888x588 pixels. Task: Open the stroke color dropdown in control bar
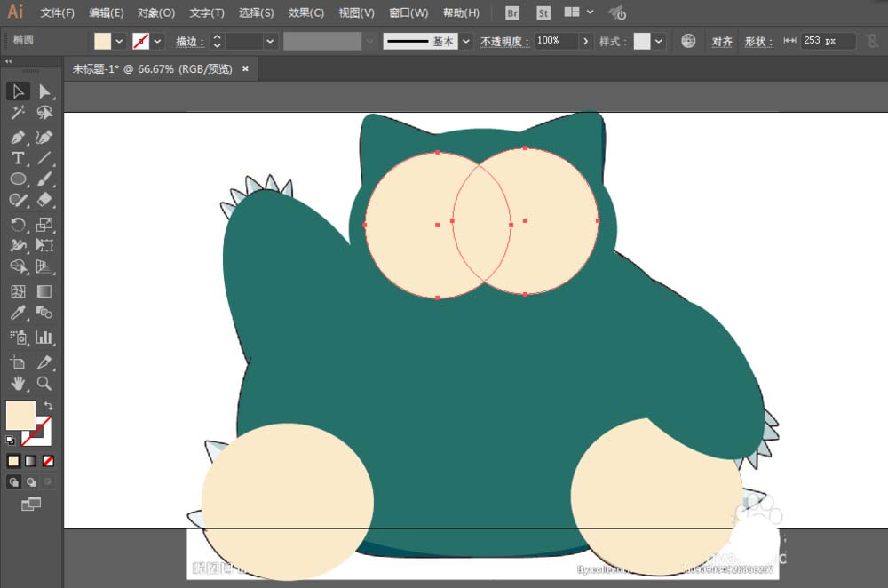pos(157,41)
